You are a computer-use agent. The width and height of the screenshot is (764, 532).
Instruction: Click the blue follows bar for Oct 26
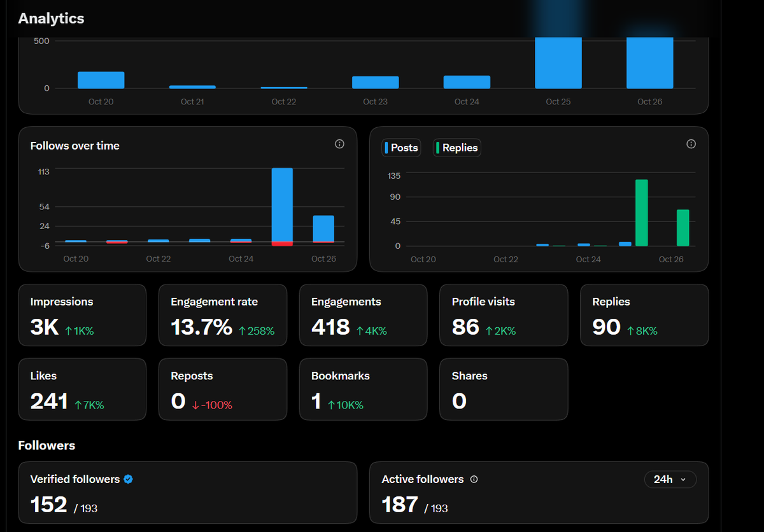coord(323,228)
